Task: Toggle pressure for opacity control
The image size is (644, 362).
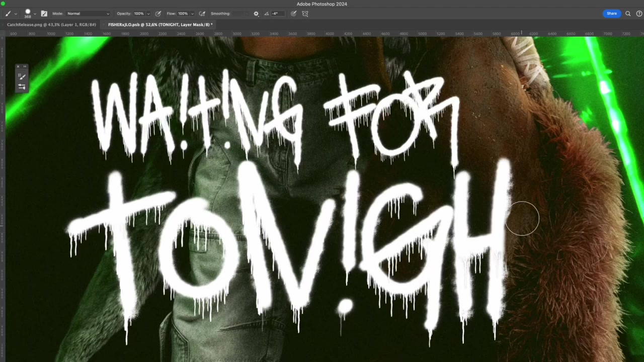Action: click(158, 14)
